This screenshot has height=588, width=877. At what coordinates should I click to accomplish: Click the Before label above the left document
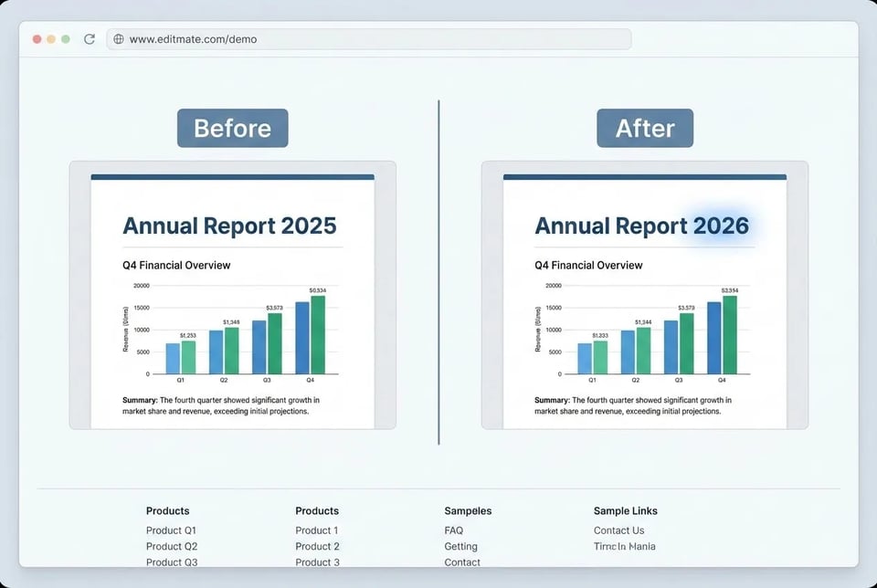coord(232,128)
